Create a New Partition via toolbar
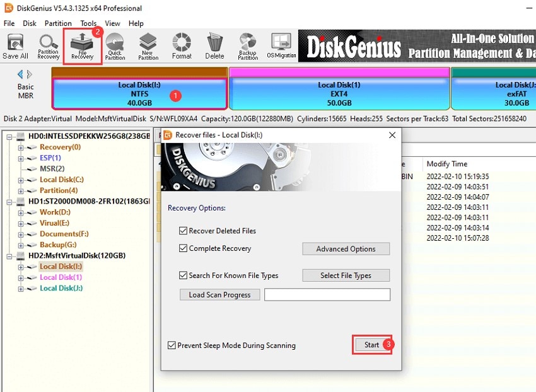The image size is (536, 392). (x=148, y=47)
